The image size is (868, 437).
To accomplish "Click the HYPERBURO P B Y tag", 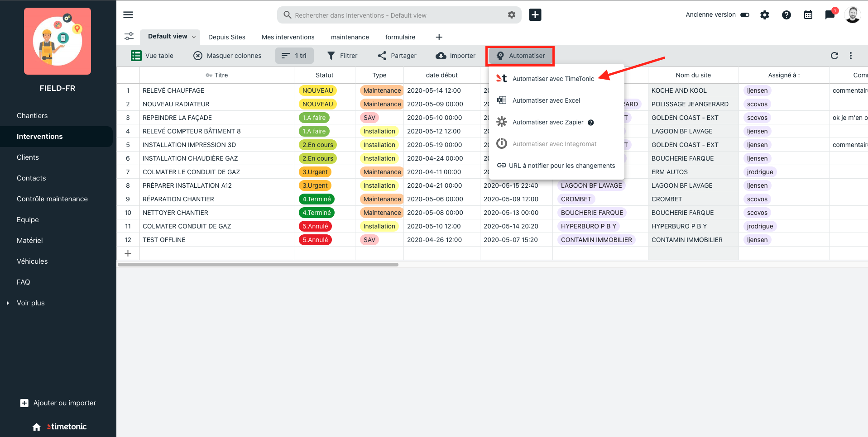I will (589, 226).
